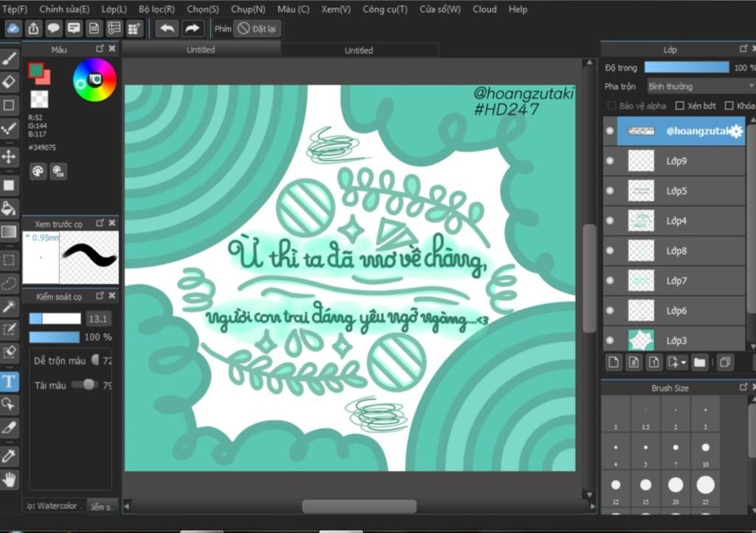Pick a hue on the color wheel

click(x=94, y=80)
